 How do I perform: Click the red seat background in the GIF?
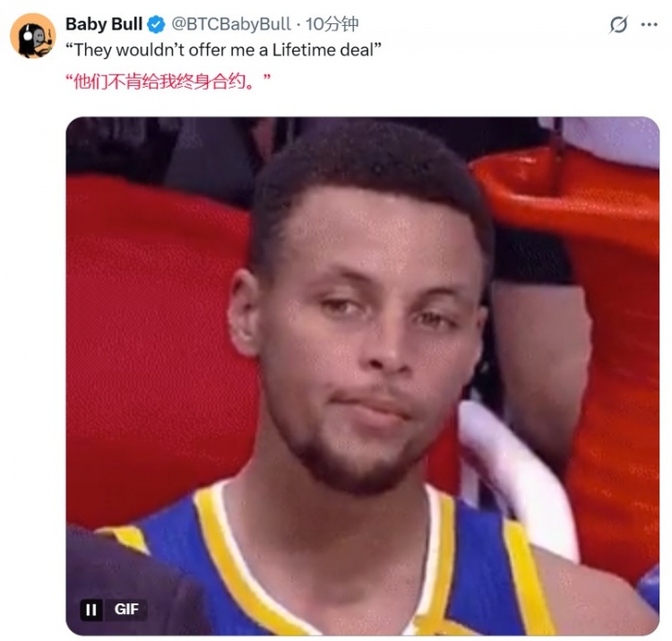coord(152,359)
